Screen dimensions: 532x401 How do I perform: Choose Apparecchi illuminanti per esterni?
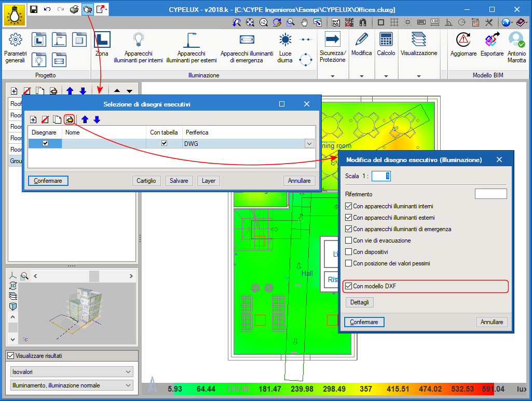click(192, 48)
